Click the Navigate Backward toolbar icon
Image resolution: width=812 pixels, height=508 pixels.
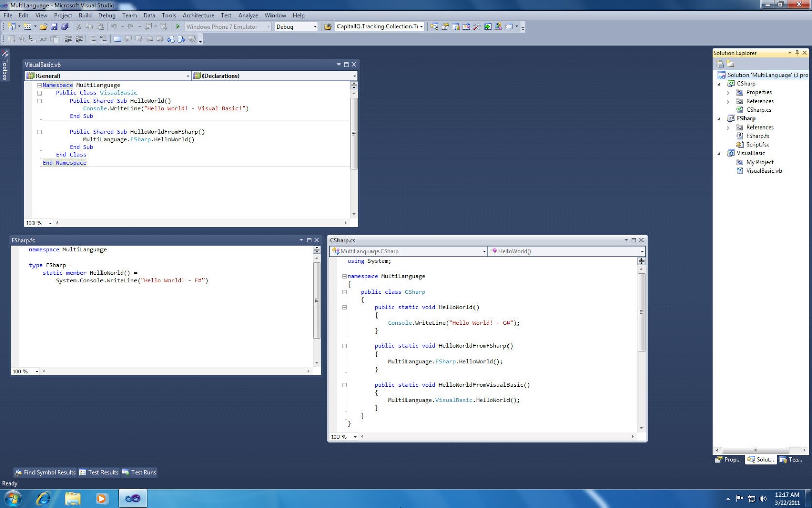pos(148,26)
